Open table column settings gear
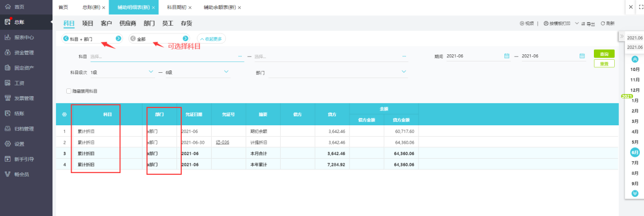This screenshot has width=644, height=216. (64, 115)
